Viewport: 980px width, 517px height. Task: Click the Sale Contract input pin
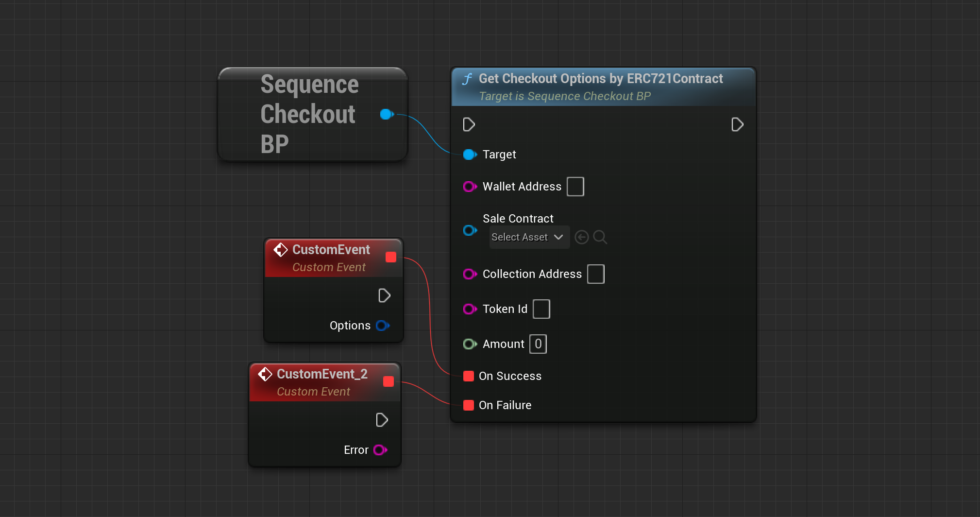470,230
